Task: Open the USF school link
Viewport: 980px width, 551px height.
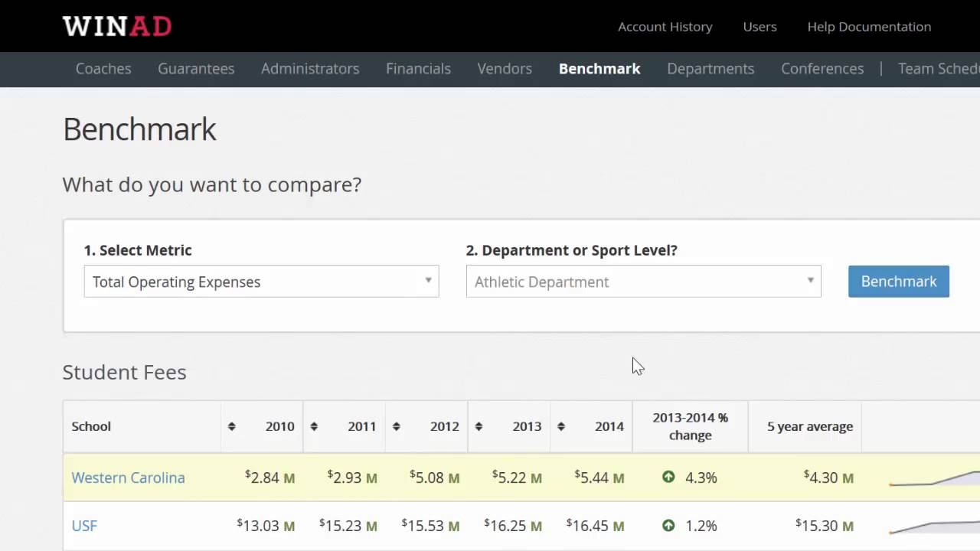Action: (84, 526)
